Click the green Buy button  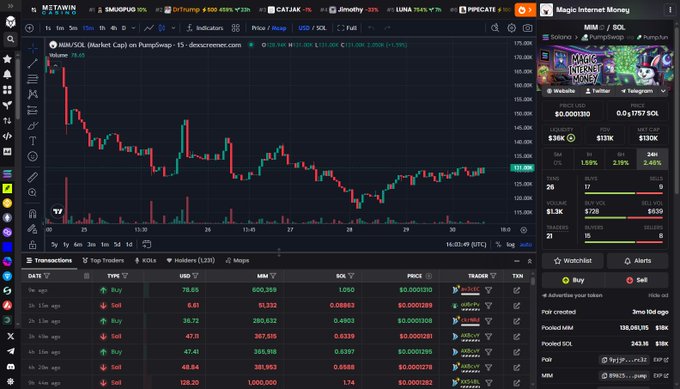573,280
